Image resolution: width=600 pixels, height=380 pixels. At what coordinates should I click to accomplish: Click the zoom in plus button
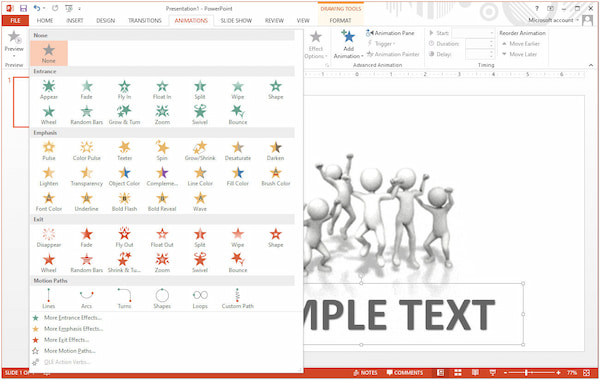[x=558, y=372]
